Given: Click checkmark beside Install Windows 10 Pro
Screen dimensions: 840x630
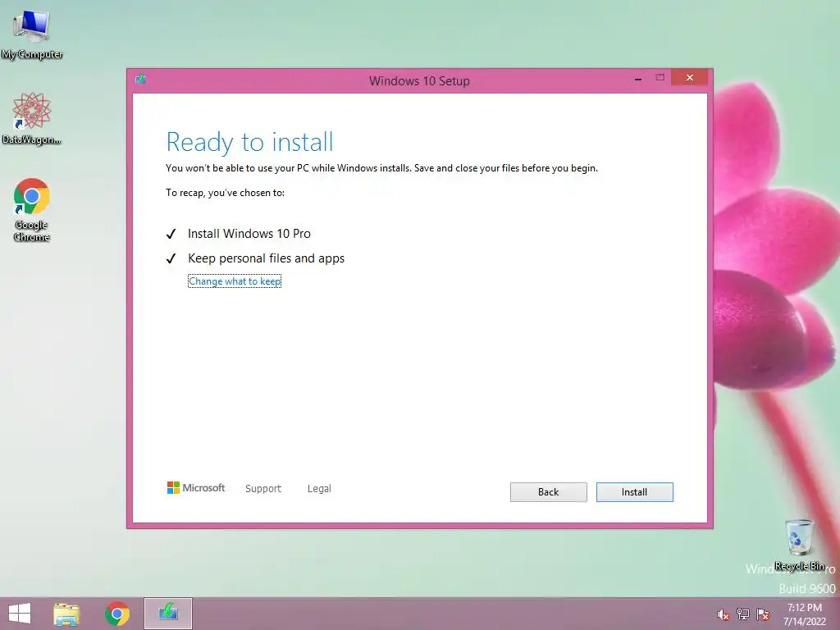Looking at the screenshot, I should (x=171, y=234).
